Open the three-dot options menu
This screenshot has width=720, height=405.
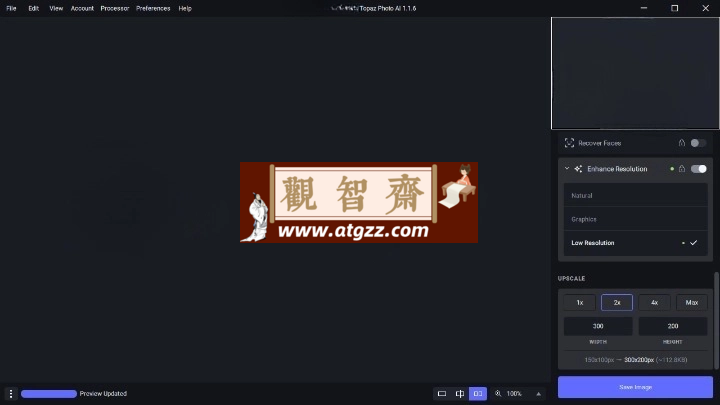[x=11, y=394]
